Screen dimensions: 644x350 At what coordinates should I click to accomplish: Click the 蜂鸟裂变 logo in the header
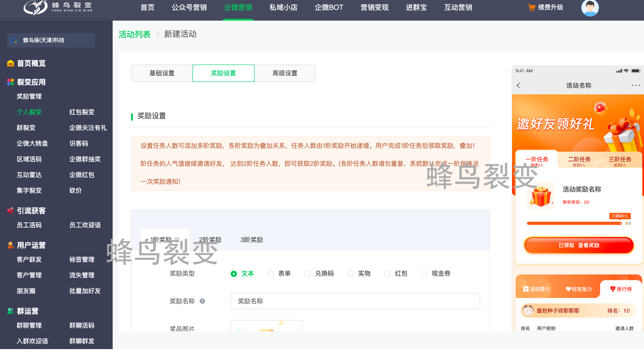point(58,8)
